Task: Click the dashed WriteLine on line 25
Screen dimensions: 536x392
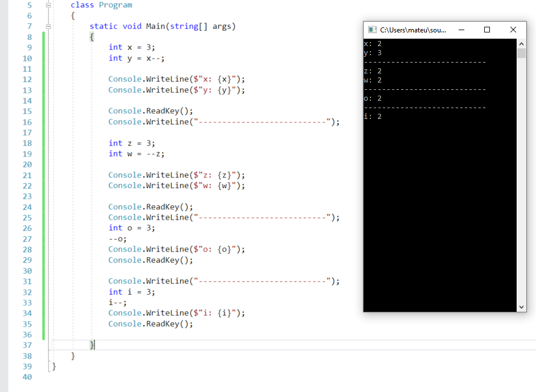Action: coord(224,218)
